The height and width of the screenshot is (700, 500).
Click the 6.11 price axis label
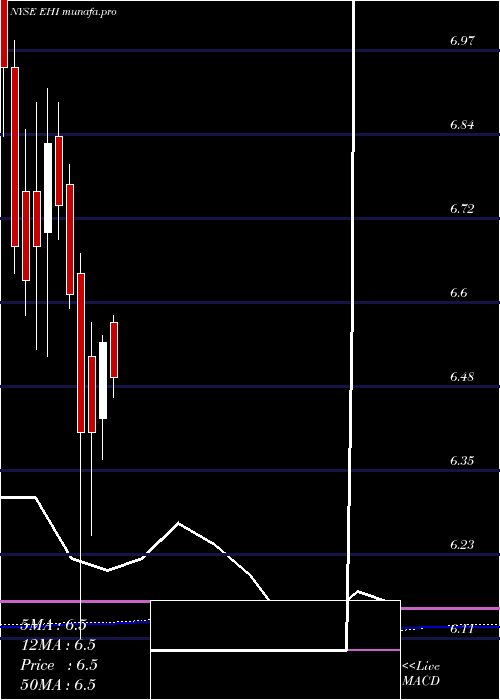click(x=462, y=629)
